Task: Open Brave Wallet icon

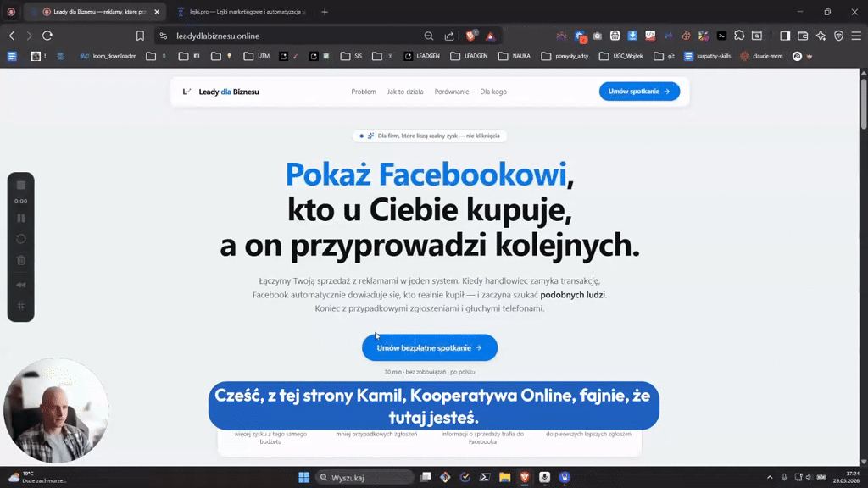Action: [x=803, y=36]
